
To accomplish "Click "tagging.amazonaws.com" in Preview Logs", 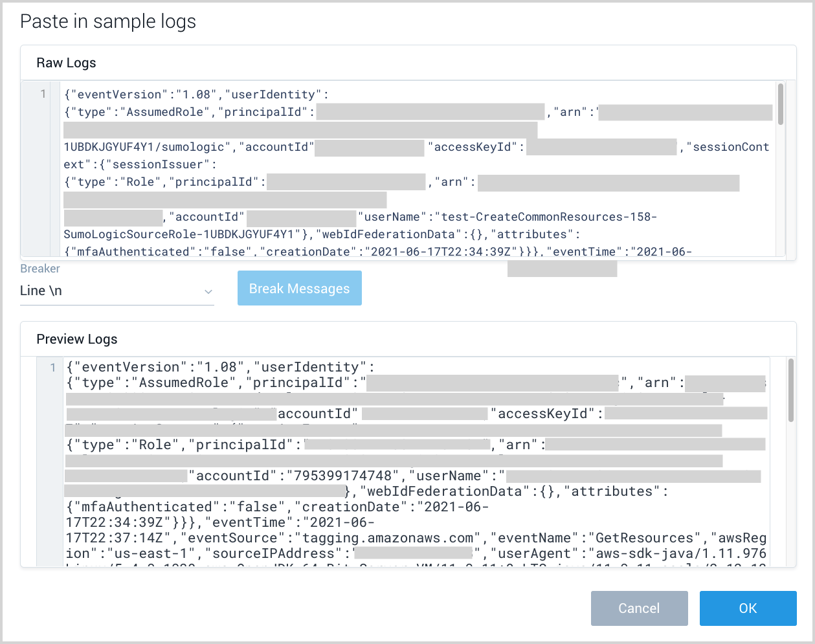I will [x=388, y=538].
